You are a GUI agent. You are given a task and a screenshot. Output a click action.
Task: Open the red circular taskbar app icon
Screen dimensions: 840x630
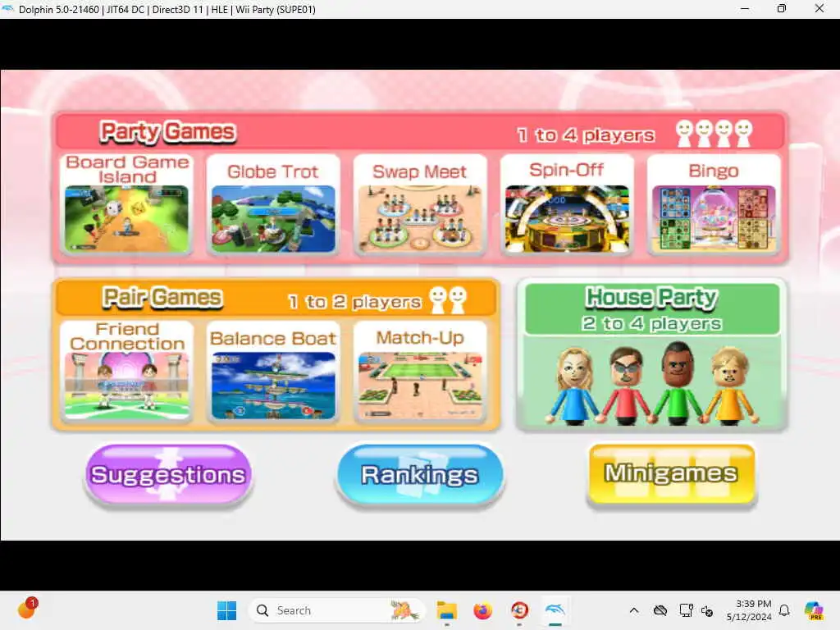click(x=519, y=610)
